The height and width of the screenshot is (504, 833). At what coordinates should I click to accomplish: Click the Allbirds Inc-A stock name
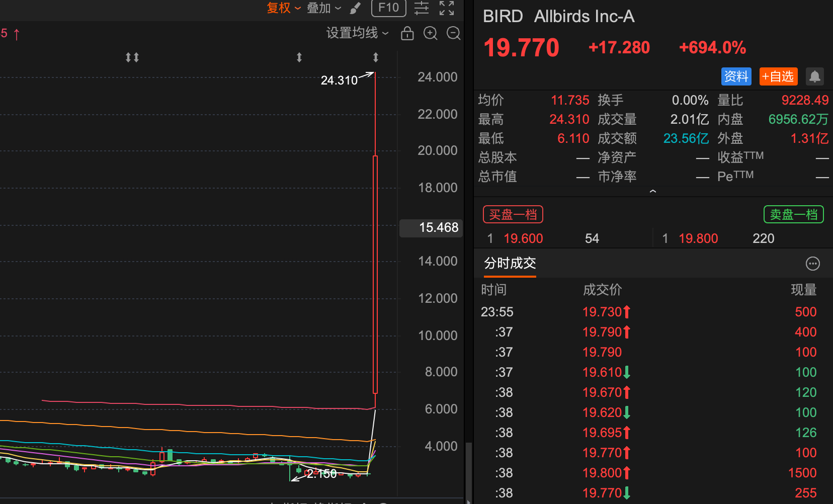(x=584, y=17)
